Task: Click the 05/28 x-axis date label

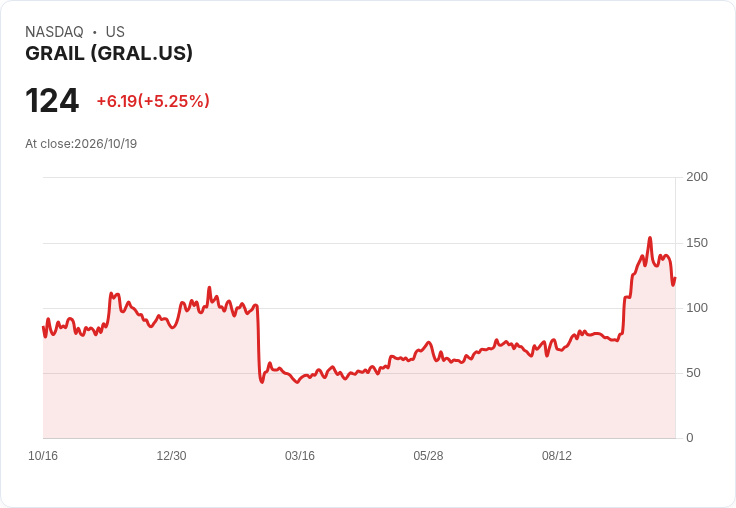Action: point(428,456)
